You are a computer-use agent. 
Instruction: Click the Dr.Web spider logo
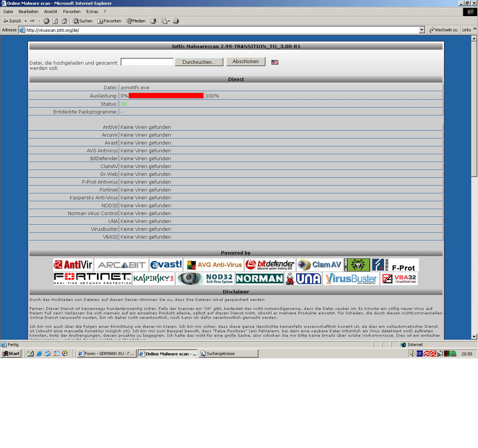[357, 265]
